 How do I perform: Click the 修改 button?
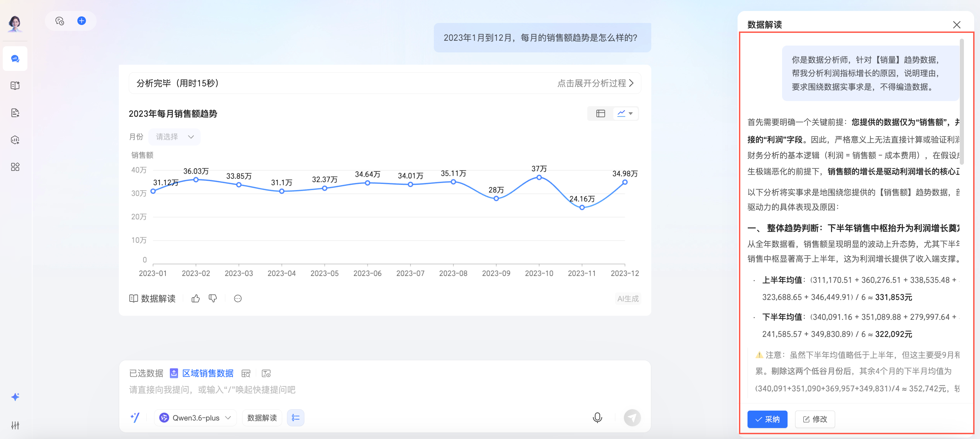pos(815,419)
